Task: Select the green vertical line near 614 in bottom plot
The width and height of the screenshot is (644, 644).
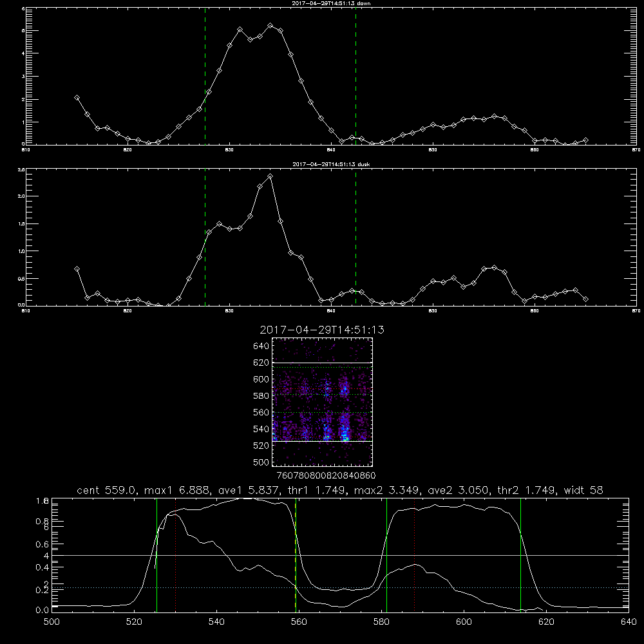Action: coord(520,555)
